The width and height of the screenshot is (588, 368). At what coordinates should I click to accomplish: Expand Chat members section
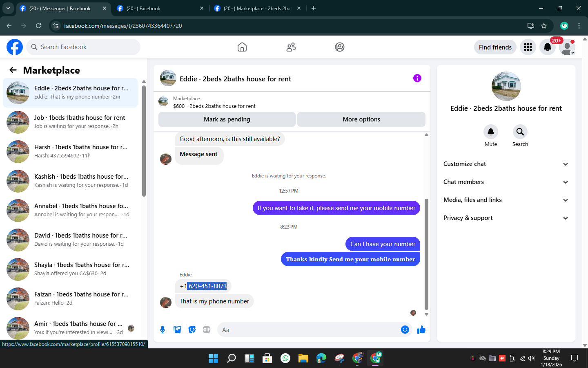click(x=506, y=182)
